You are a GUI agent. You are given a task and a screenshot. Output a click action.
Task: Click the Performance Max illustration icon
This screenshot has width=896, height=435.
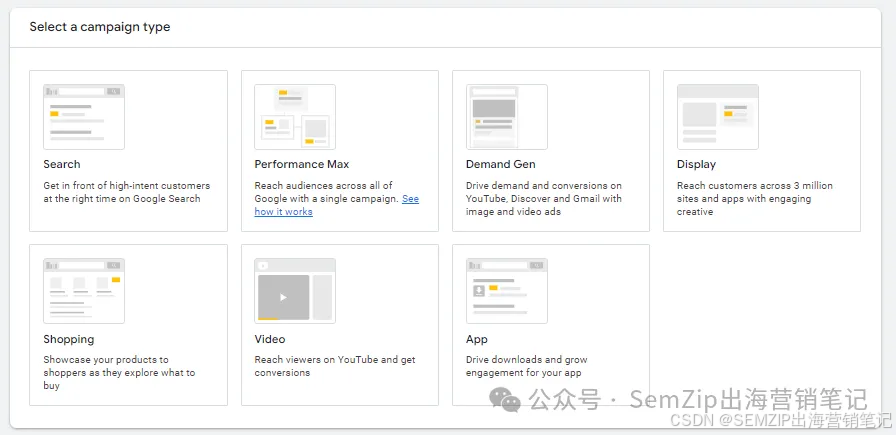coord(295,117)
